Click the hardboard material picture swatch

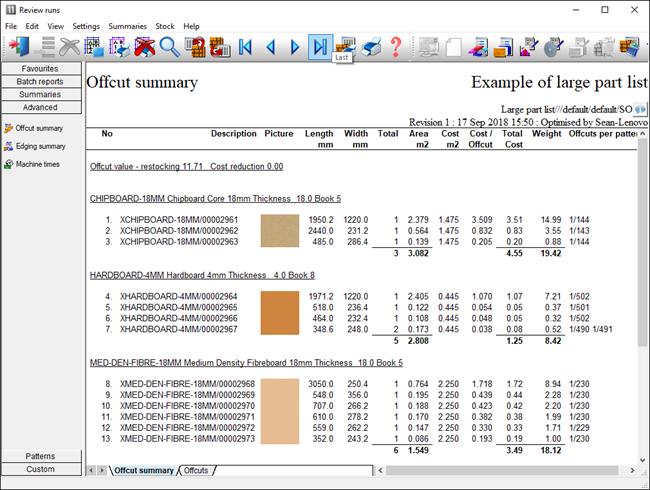tap(279, 312)
